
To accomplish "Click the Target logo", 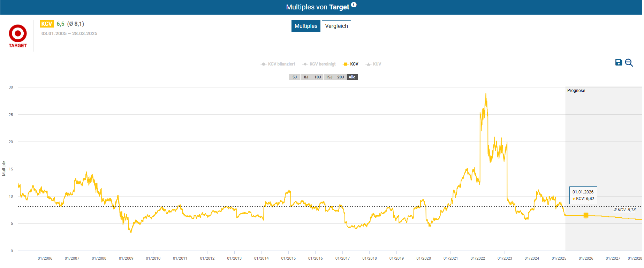I will pos(18,36).
